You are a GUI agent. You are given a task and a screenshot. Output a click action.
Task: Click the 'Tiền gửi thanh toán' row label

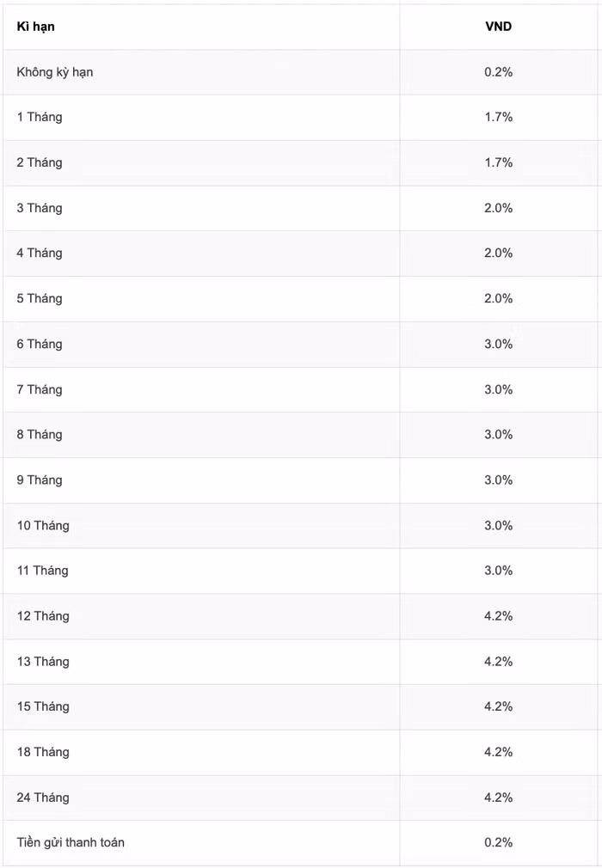click(71, 842)
